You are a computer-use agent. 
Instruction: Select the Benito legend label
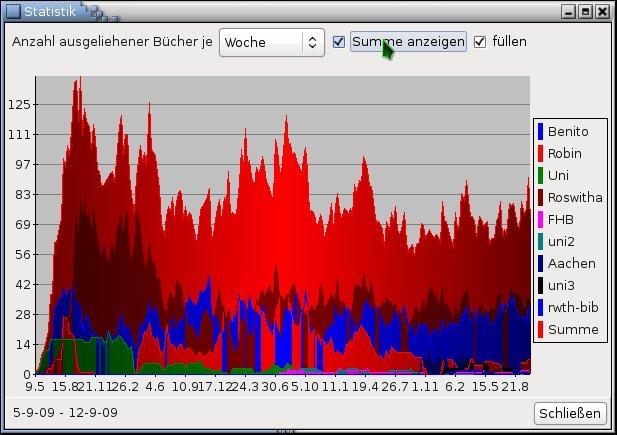coord(568,131)
